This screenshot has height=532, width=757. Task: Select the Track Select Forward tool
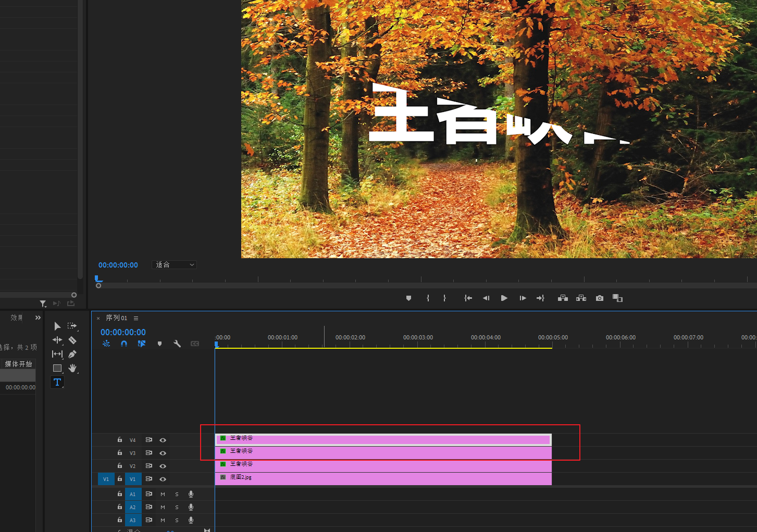(x=72, y=326)
